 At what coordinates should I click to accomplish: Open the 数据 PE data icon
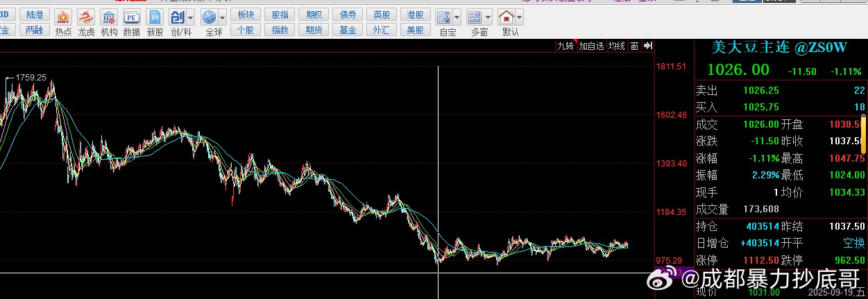pos(131,17)
